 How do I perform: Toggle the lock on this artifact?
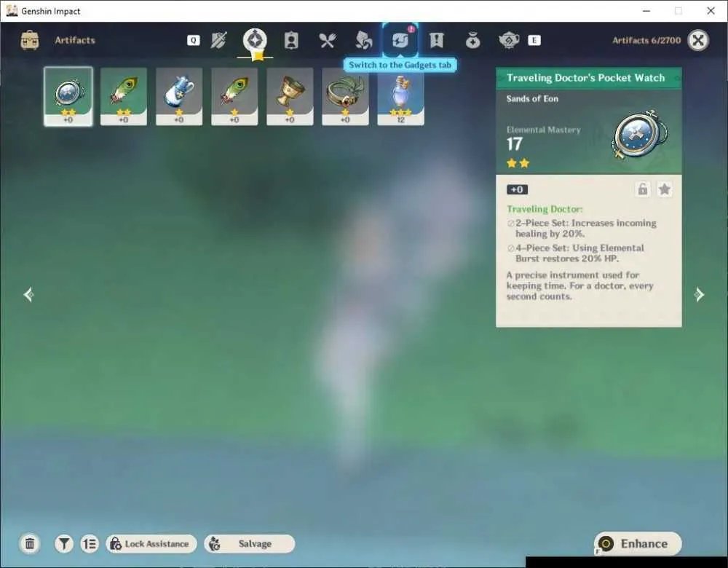click(x=643, y=189)
